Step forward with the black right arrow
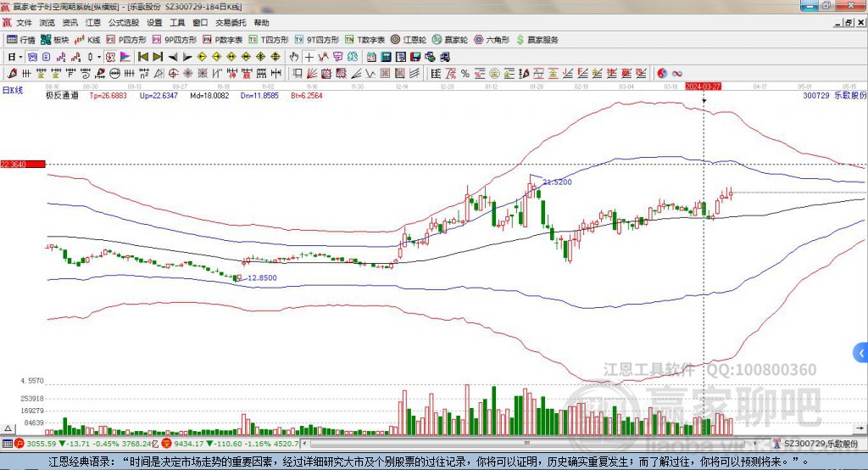 [187, 57]
